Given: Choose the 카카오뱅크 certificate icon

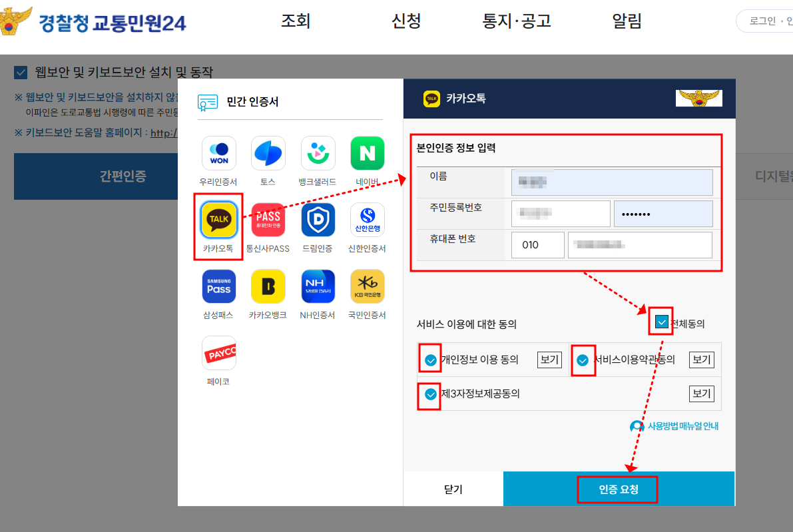Looking at the screenshot, I should (x=268, y=286).
